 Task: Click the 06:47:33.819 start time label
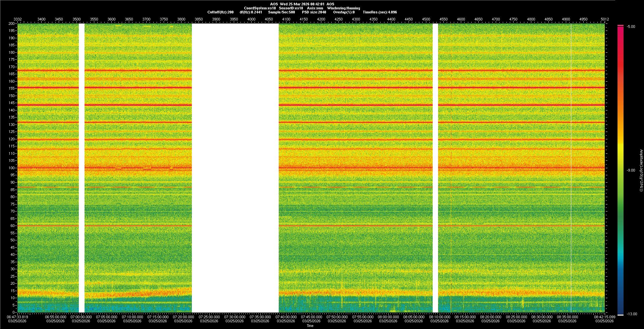[18, 317]
